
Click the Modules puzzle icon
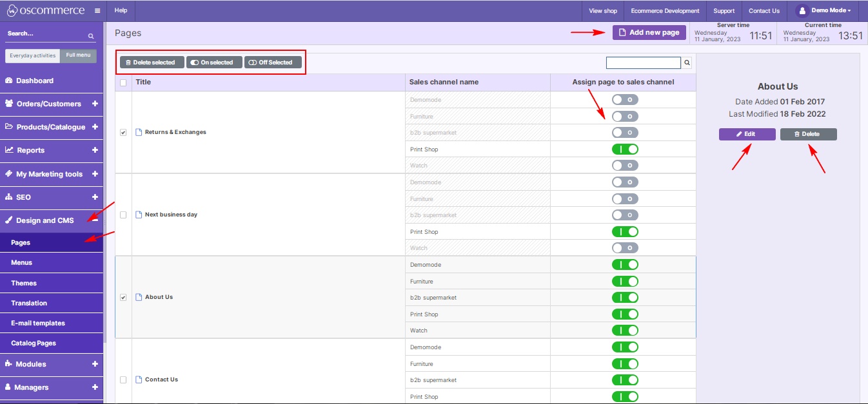click(9, 364)
